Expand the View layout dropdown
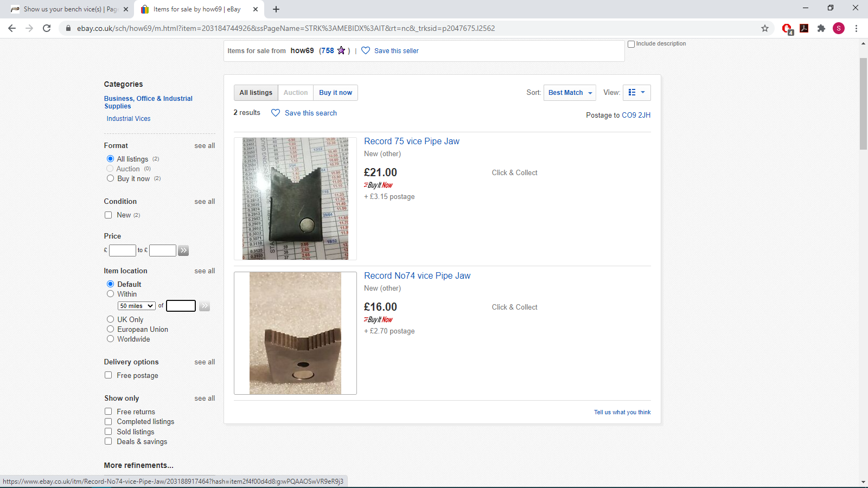 (x=637, y=93)
